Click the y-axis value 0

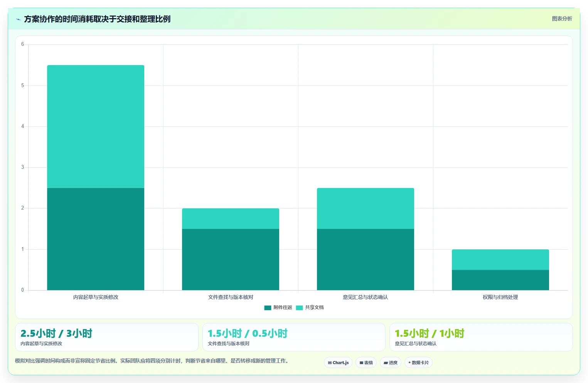22,290
